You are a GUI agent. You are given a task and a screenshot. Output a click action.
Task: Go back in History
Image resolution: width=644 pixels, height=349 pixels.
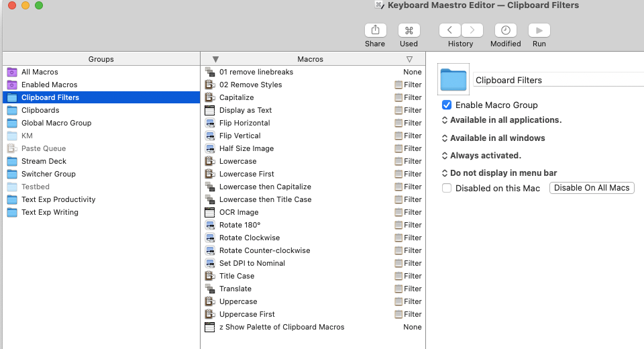pos(449,30)
